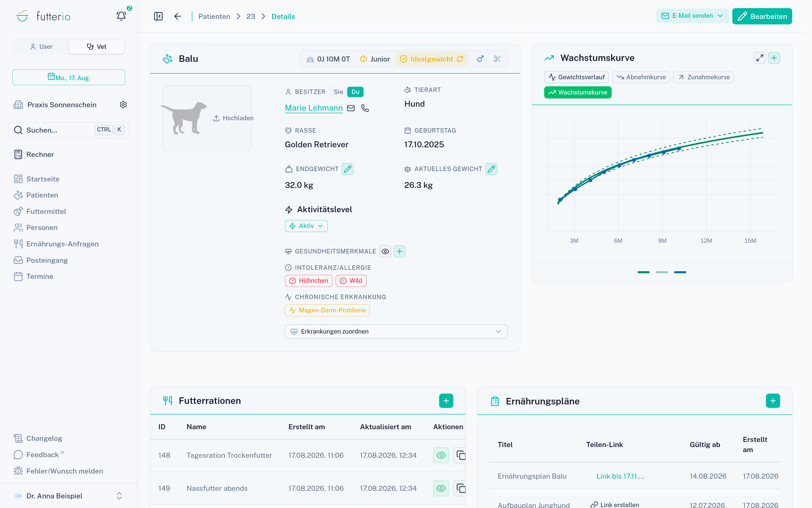This screenshot has width=812, height=508.
Task: Switch to User mode
Action: 41,47
